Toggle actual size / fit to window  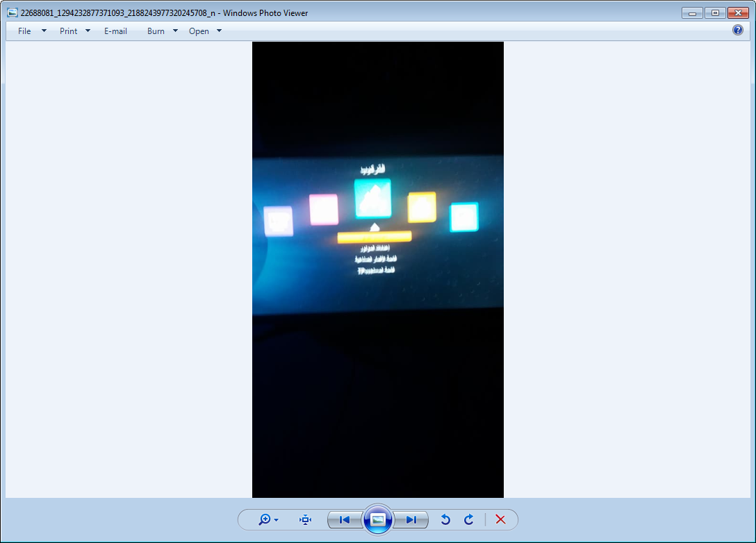click(x=305, y=519)
